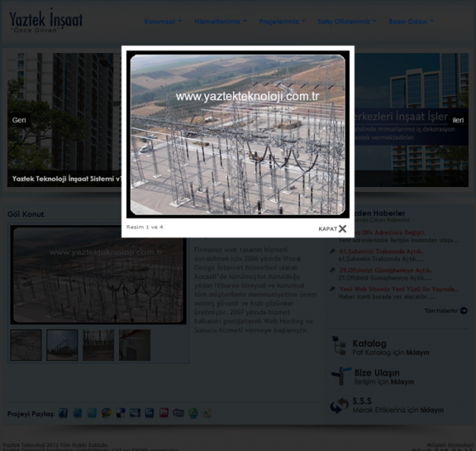This screenshot has height=451, width=476.
Task: Share project on LinkedIn
Action: (x=149, y=413)
